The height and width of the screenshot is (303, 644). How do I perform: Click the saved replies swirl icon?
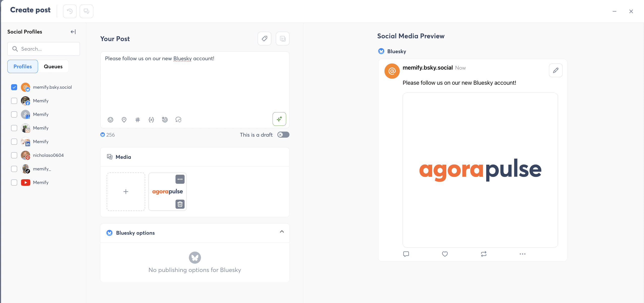165,120
